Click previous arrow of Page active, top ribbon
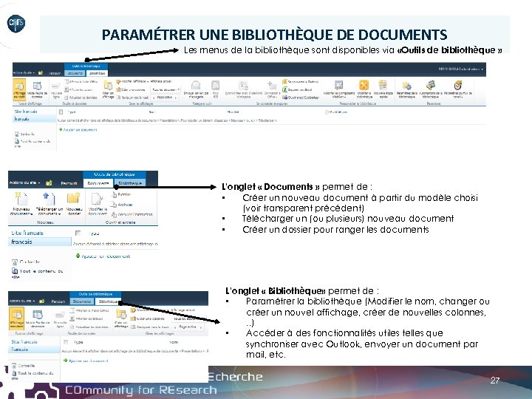The width and height of the screenshot is (532, 399). (x=154, y=98)
